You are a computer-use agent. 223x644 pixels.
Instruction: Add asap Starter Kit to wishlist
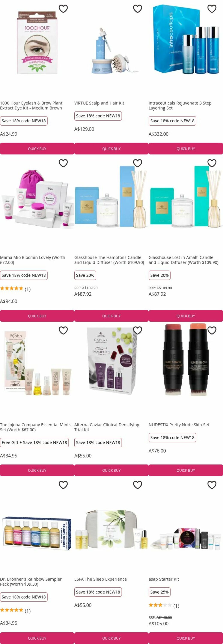click(x=212, y=485)
